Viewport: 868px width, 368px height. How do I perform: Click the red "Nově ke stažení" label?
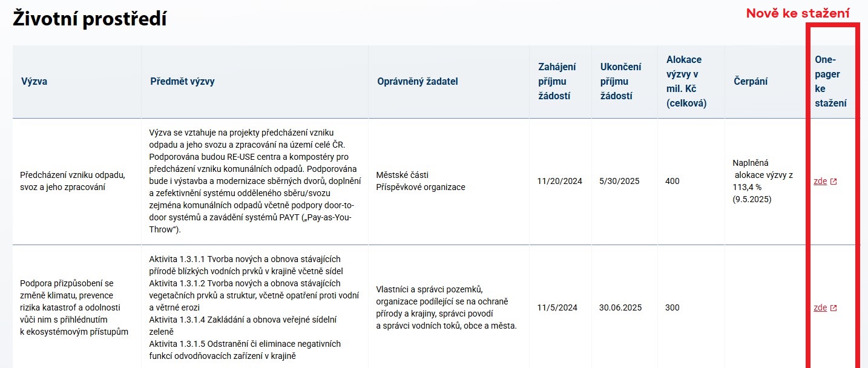pyautogui.click(x=798, y=13)
